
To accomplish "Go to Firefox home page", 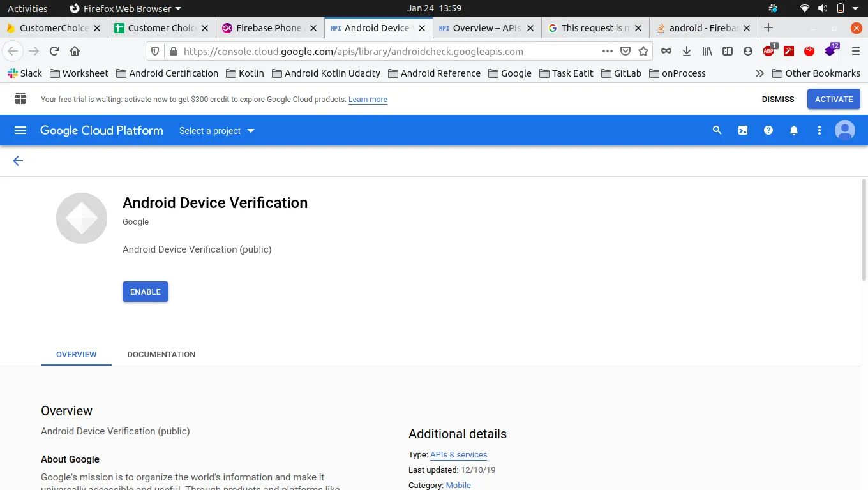I will point(75,51).
